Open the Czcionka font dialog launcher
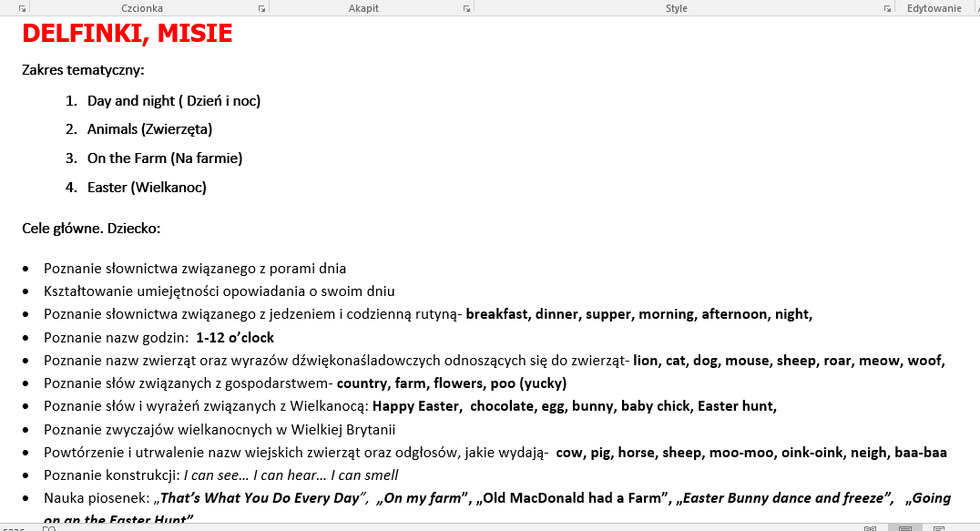 261,8
